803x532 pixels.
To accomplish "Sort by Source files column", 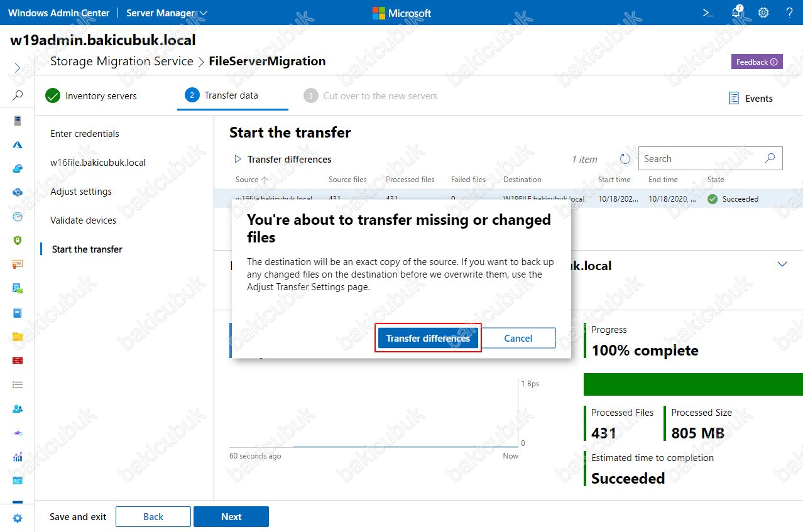I will pos(347,180).
